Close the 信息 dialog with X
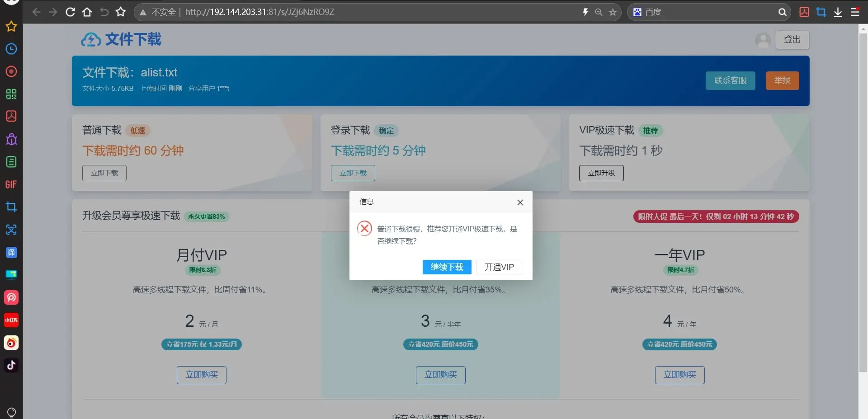868x419 pixels. pos(520,202)
